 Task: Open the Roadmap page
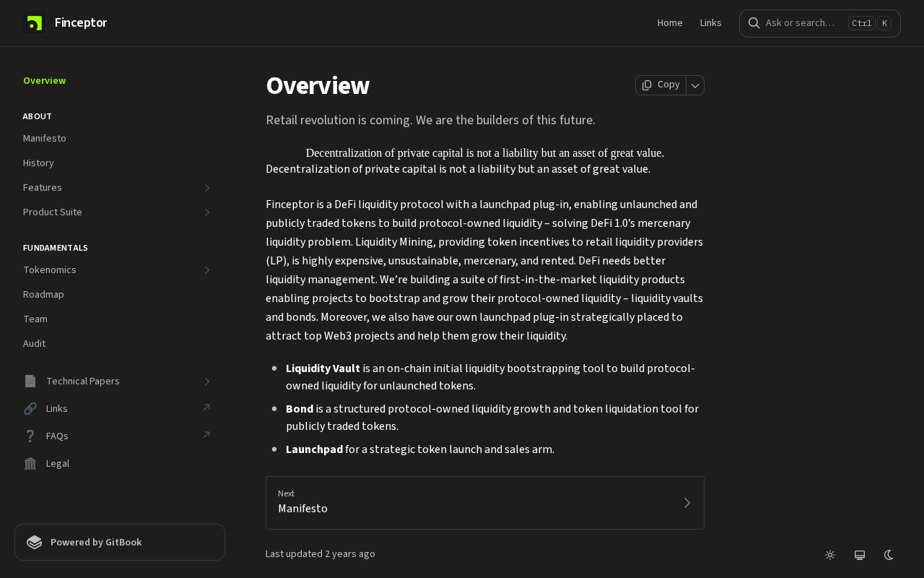coord(43,295)
